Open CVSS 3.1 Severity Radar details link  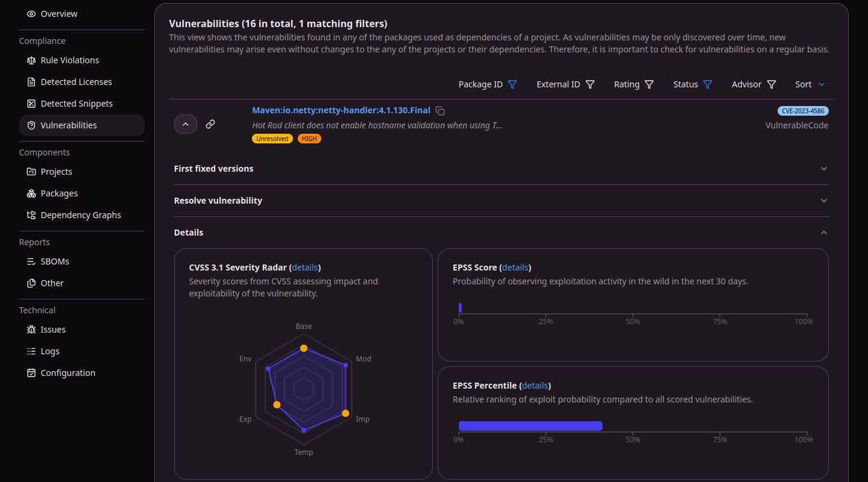tap(305, 268)
